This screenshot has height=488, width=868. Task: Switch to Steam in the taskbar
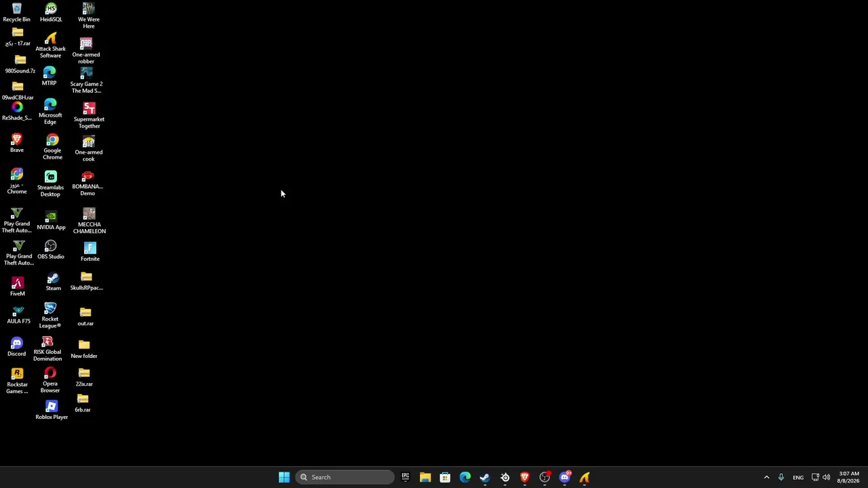(485, 477)
